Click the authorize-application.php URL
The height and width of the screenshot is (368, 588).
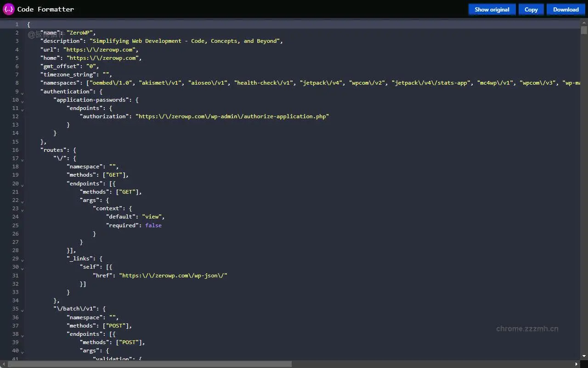click(x=232, y=116)
